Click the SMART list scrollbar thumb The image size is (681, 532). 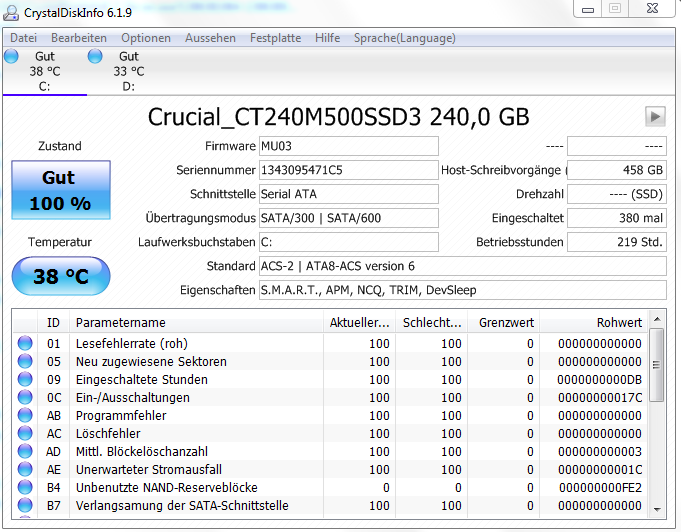click(657, 365)
